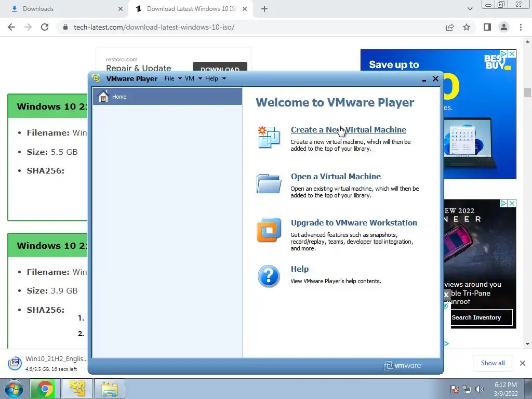The height and width of the screenshot is (399, 532).
Task: Click the ISO file icon in download bar
Action: pyautogui.click(x=15, y=363)
